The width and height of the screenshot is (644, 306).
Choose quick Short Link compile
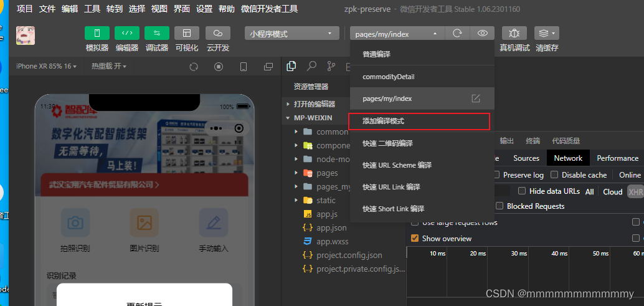tap(422, 209)
